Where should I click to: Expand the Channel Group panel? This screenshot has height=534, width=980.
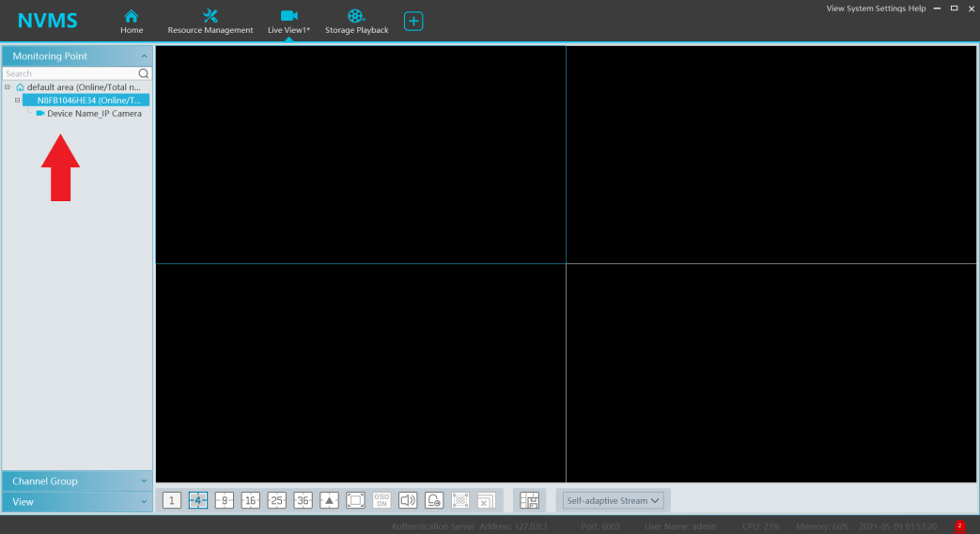pyautogui.click(x=77, y=481)
